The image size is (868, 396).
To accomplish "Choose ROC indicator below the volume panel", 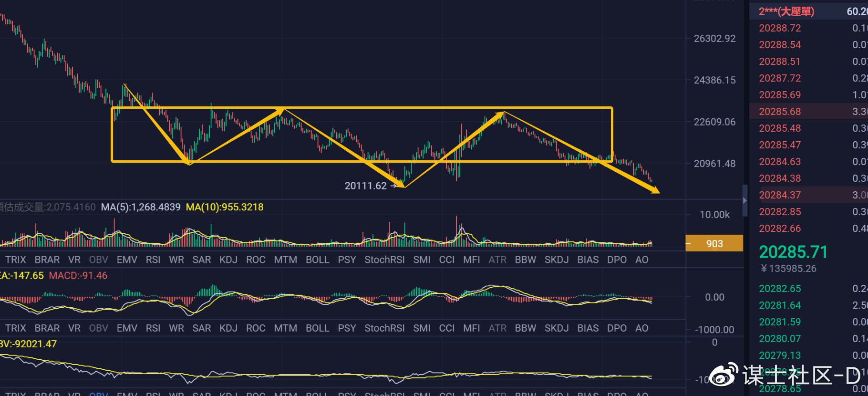I will pos(256,260).
